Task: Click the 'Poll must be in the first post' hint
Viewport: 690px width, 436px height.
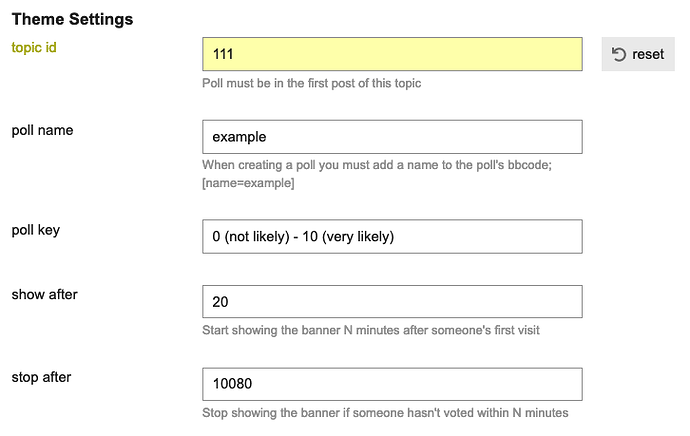Action: (312, 83)
